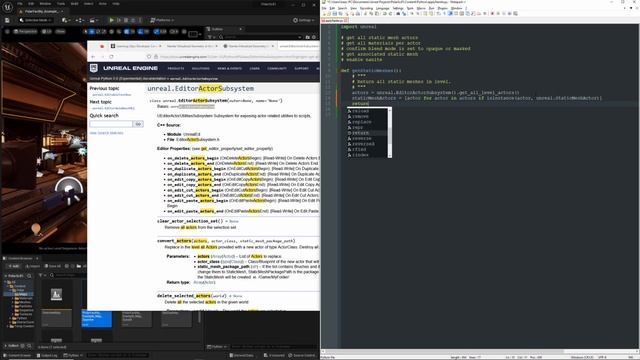Open the Selection Mode dropdown
The image size is (640, 360).
pos(36,20)
